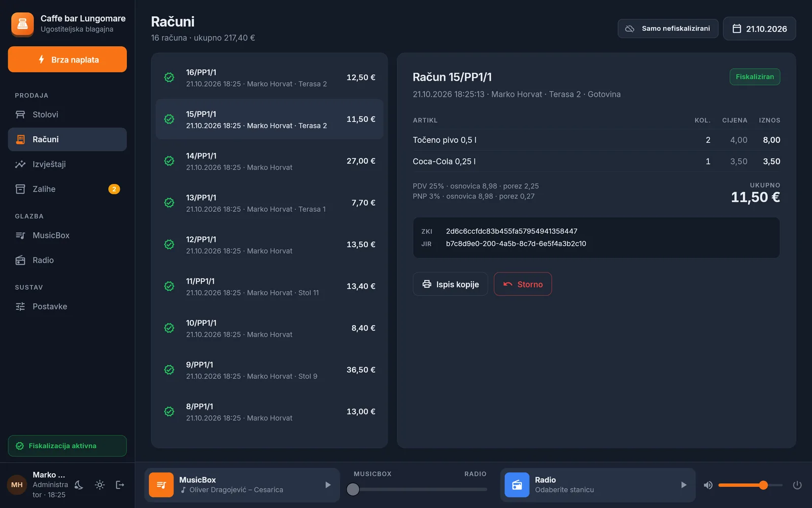The image size is (812, 508).
Task: Click Storno to cancel receipt 15/PP1/1
Action: pyautogui.click(x=523, y=284)
